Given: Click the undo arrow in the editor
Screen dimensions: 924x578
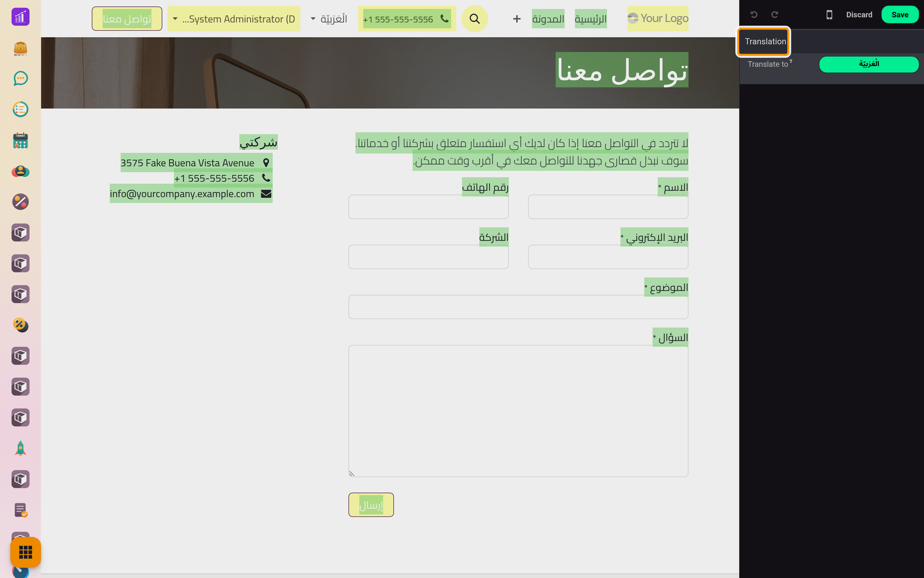Looking at the screenshot, I should (x=754, y=14).
